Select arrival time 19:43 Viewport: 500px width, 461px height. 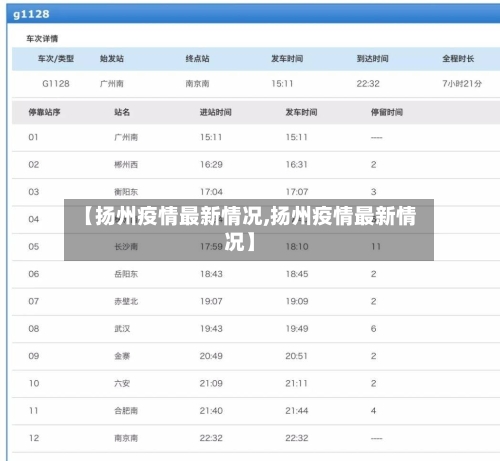point(211,328)
